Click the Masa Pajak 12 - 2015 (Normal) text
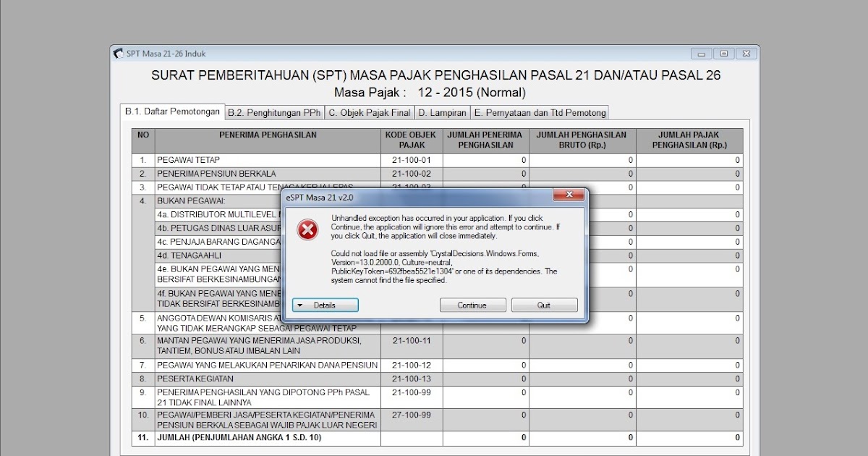The width and height of the screenshot is (868, 456). (x=430, y=93)
